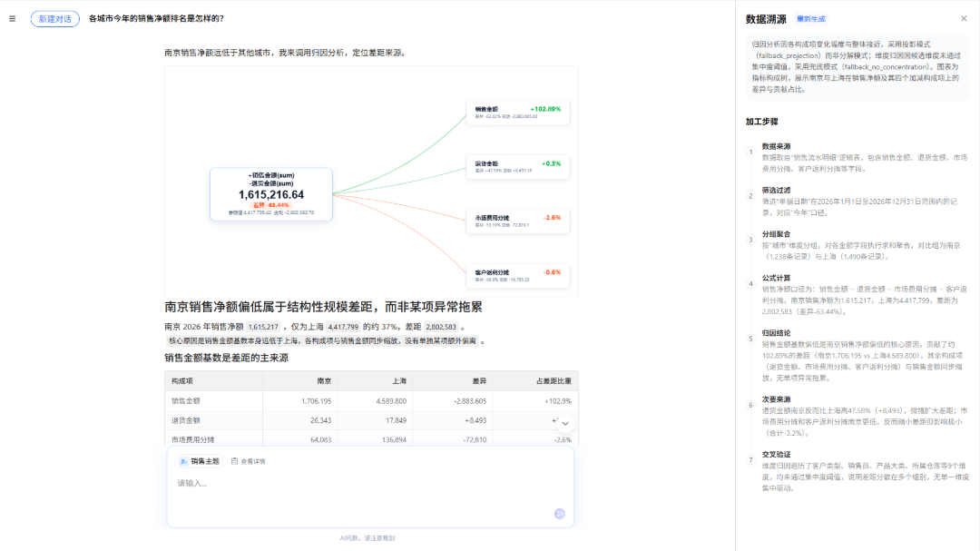Select the 退货金额 +0.3% node card
This screenshot has width=980, height=551.
click(518, 166)
